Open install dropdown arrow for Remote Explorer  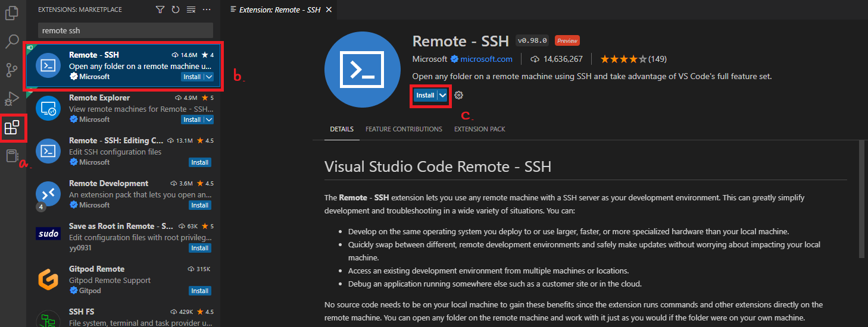208,120
